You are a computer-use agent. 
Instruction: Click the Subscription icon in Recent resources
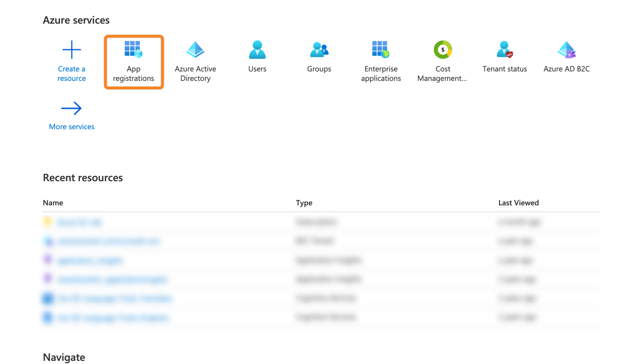(47, 221)
